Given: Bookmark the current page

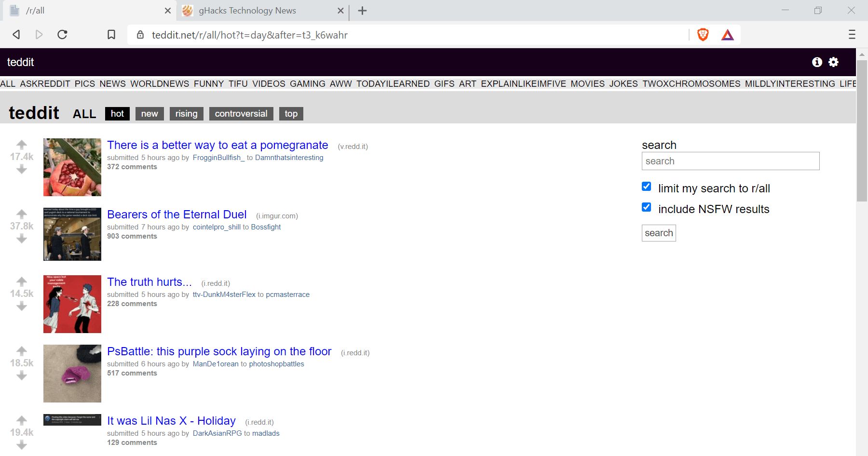Looking at the screenshot, I should pos(111,34).
